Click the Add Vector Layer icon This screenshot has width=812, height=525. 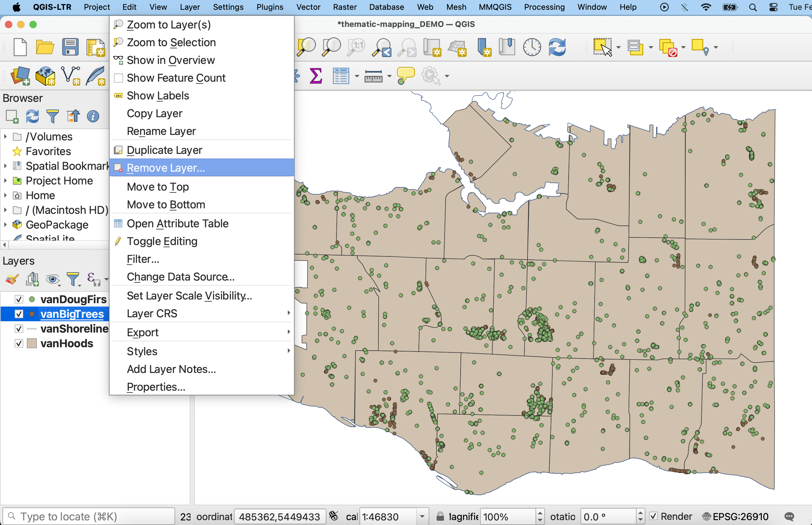(x=71, y=76)
